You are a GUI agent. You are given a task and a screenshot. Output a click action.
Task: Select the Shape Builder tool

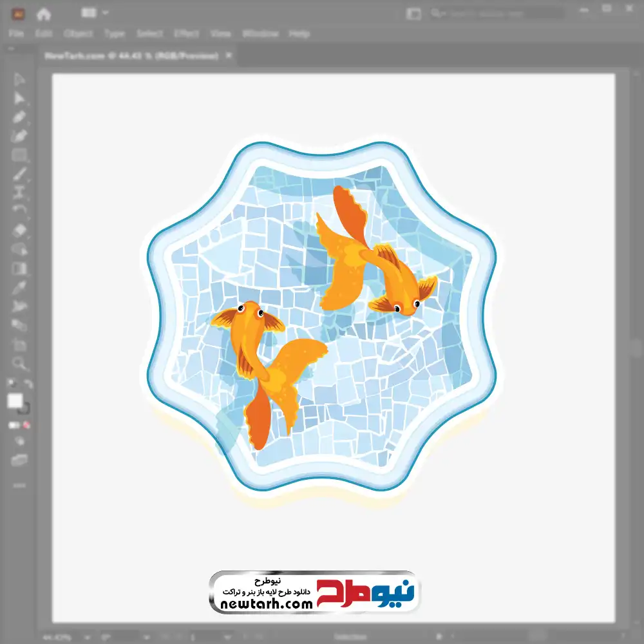19,249
